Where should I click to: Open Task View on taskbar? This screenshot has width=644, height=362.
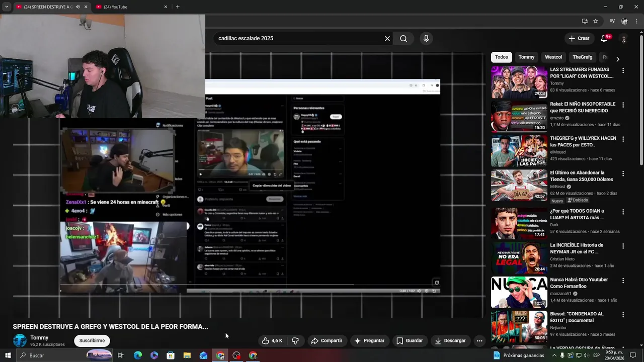(121, 355)
